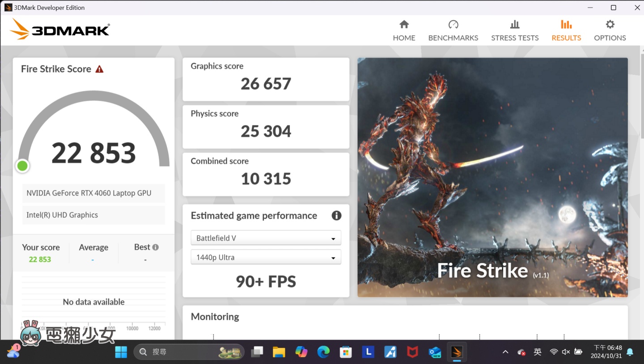Click the Intel(R) UHD Graphics entry
Screen dimensions: 644x364
click(x=93, y=215)
